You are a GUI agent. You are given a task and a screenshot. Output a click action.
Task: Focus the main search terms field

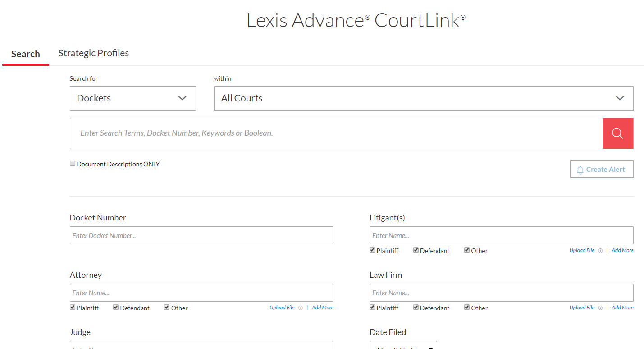coord(336,133)
